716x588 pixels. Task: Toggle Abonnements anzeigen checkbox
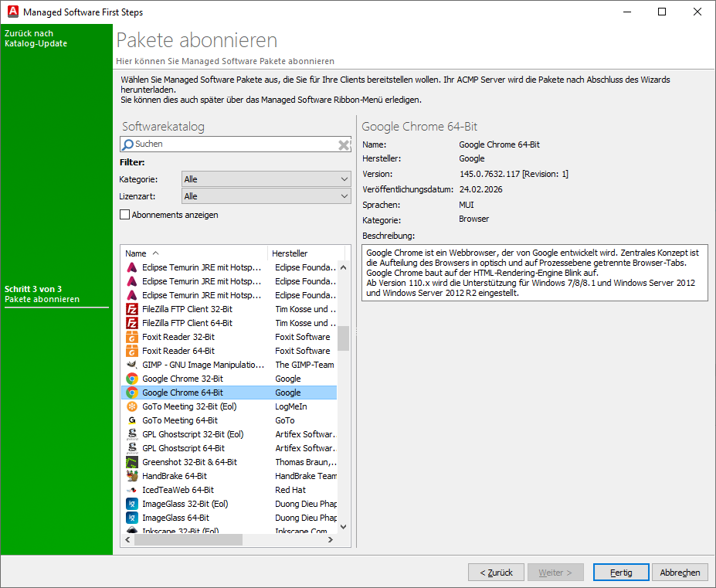point(124,214)
